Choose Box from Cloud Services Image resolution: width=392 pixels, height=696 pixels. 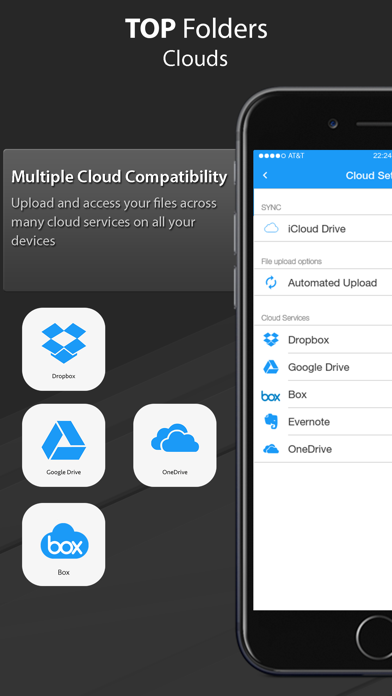(323, 395)
